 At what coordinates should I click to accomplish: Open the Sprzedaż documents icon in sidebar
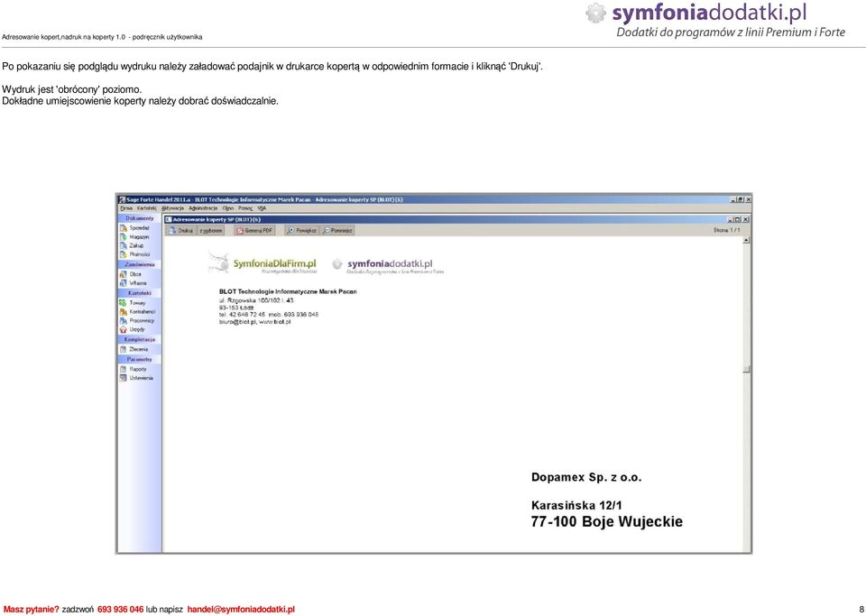click(124, 227)
